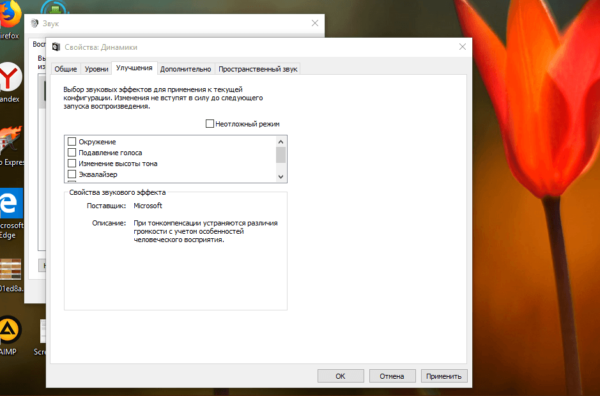
Task: Click the Применить button
Action: tap(444, 376)
